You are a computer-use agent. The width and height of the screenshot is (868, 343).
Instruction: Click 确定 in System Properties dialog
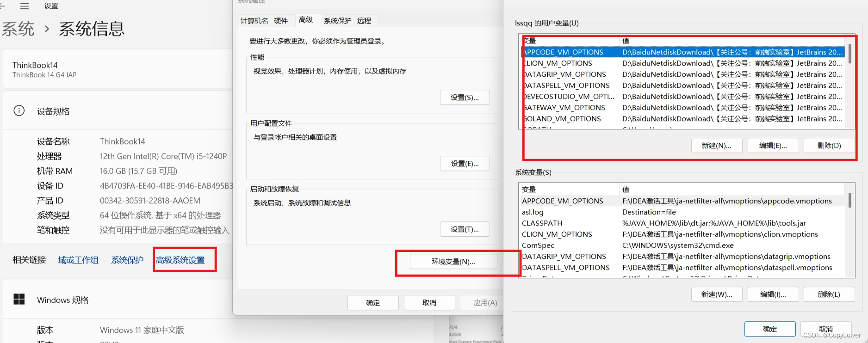pos(373,303)
